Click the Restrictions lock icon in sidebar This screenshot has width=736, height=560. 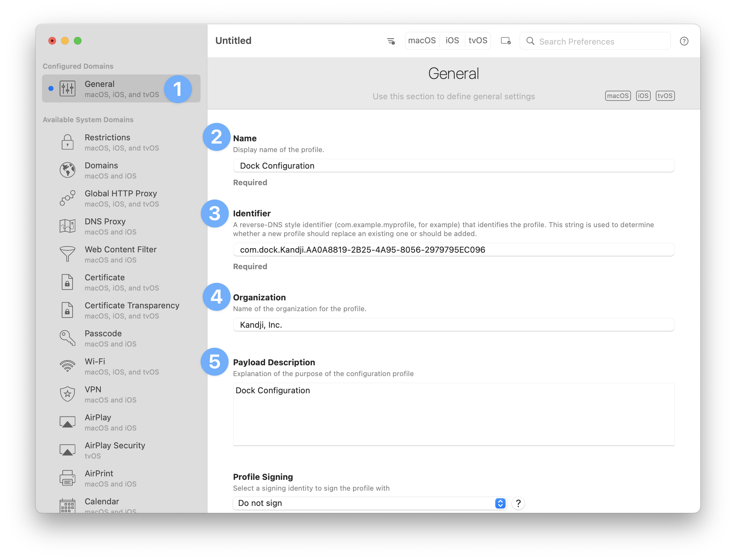pos(67,142)
